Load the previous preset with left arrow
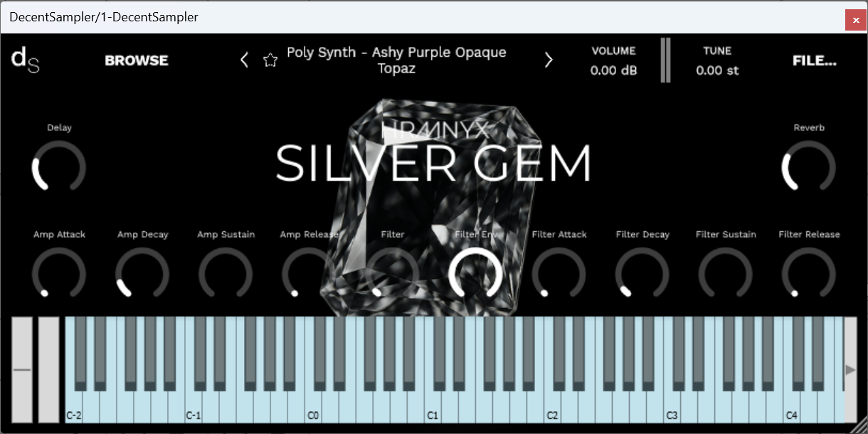The height and width of the screenshot is (434, 868). (244, 60)
